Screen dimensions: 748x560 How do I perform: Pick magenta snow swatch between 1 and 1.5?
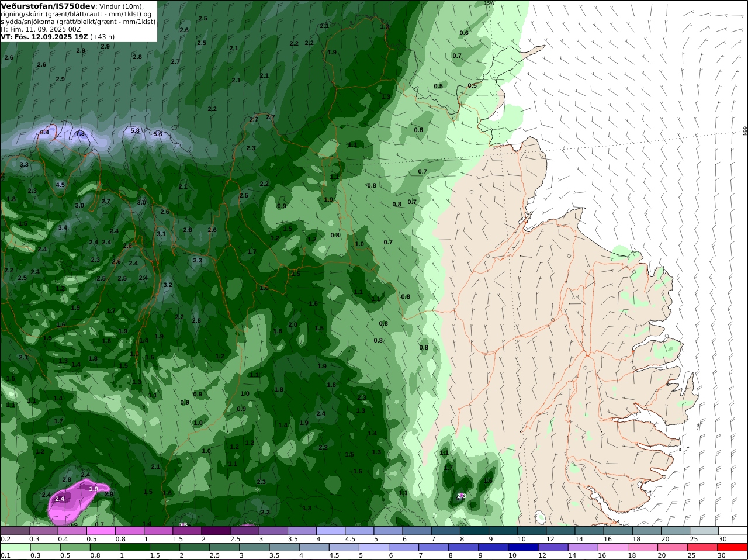pyautogui.click(x=158, y=531)
